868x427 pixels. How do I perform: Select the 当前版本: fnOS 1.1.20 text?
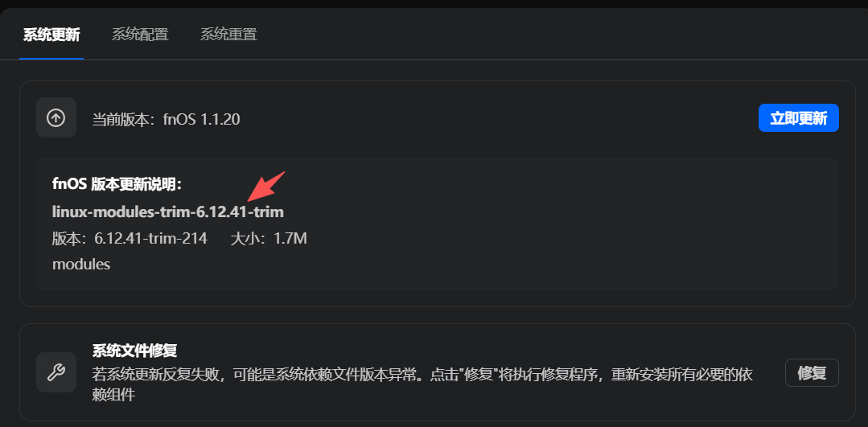166,119
